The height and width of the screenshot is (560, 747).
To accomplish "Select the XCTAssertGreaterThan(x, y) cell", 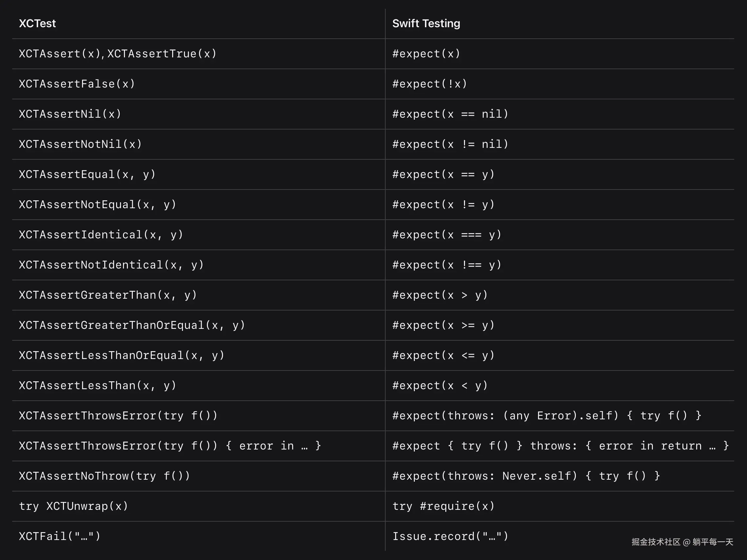I will pos(108,295).
